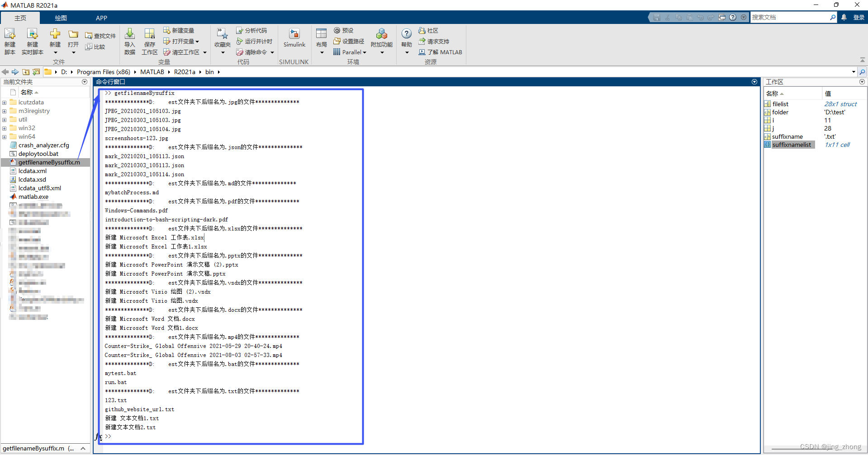Select file deploytool.bat

[x=38, y=154]
